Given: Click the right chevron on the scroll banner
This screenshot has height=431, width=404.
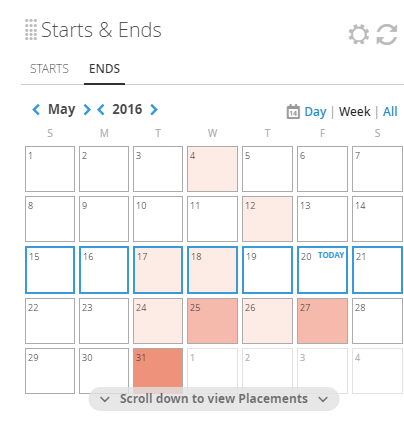Looking at the screenshot, I should click(x=323, y=399).
